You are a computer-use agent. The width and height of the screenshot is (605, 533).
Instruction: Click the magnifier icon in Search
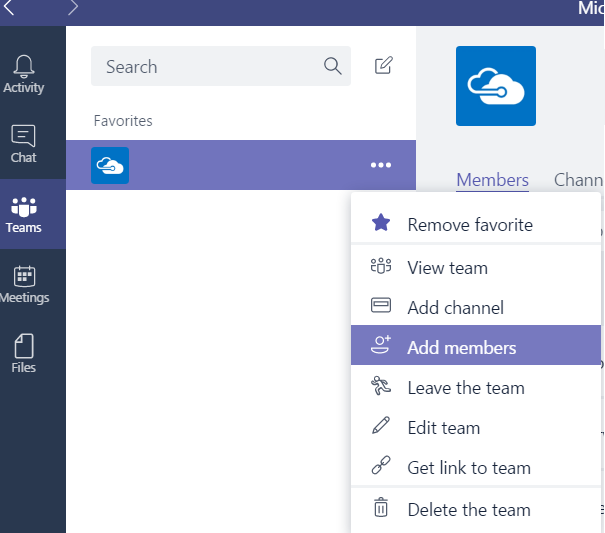coord(333,67)
